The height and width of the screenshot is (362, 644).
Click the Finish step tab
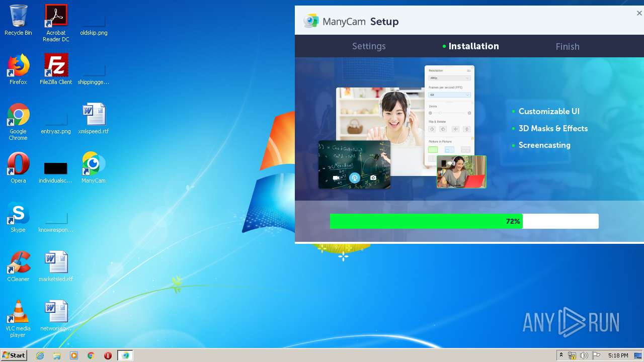coord(568,46)
